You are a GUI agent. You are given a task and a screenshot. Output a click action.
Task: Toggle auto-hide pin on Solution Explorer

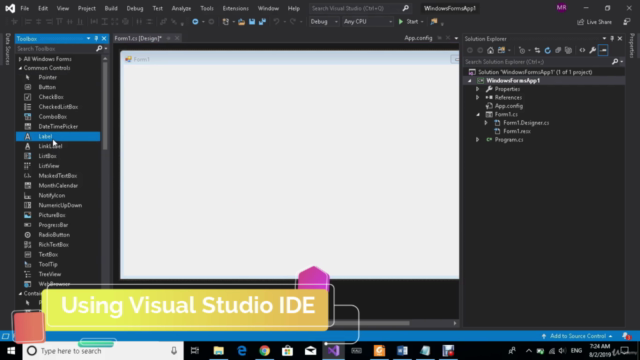click(x=612, y=38)
